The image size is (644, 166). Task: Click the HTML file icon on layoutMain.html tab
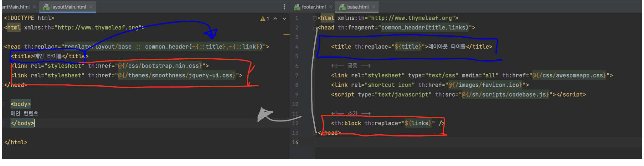tap(46, 7)
